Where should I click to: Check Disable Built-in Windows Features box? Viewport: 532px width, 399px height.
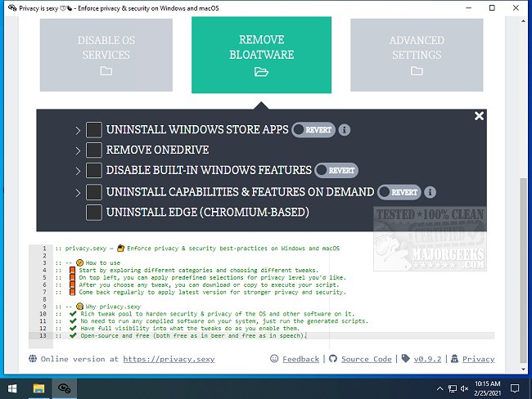click(x=94, y=171)
